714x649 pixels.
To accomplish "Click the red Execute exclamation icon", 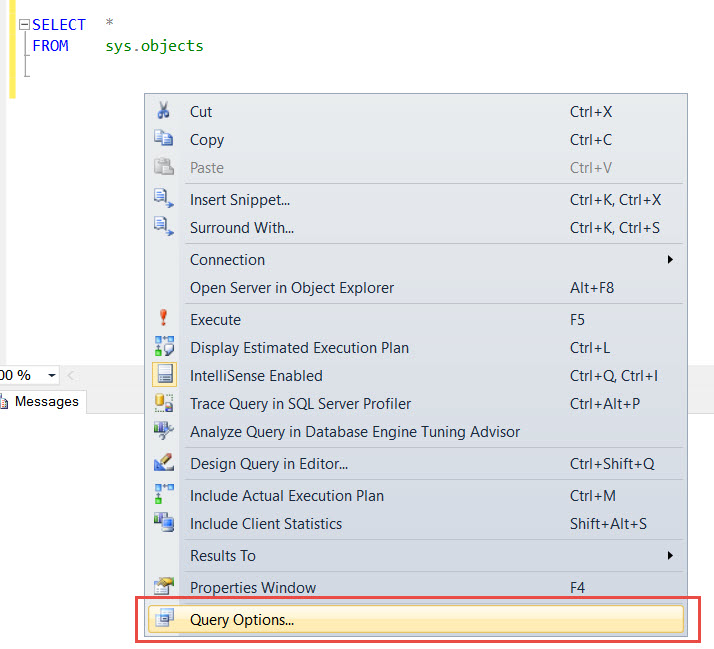I will coord(163,318).
